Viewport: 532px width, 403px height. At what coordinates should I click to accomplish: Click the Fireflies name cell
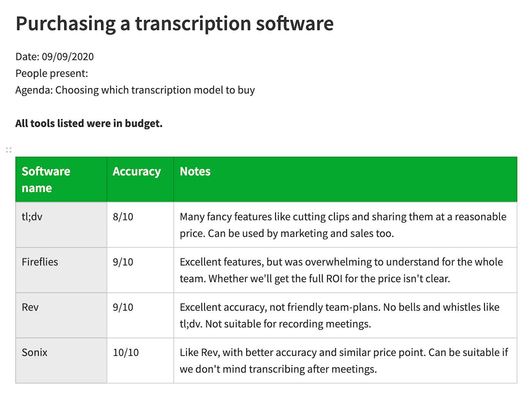[x=61, y=270]
